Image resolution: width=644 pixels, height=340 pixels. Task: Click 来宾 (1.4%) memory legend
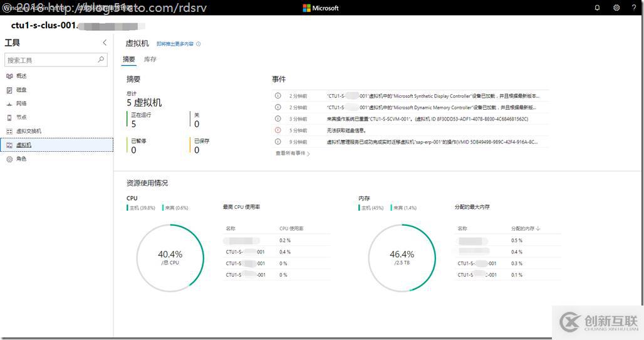pos(404,208)
